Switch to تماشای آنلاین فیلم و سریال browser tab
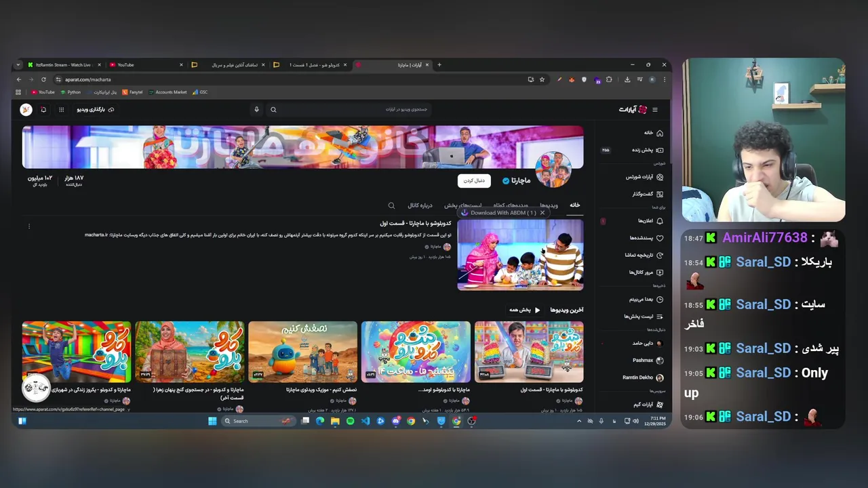The width and height of the screenshot is (868, 488). point(229,65)
